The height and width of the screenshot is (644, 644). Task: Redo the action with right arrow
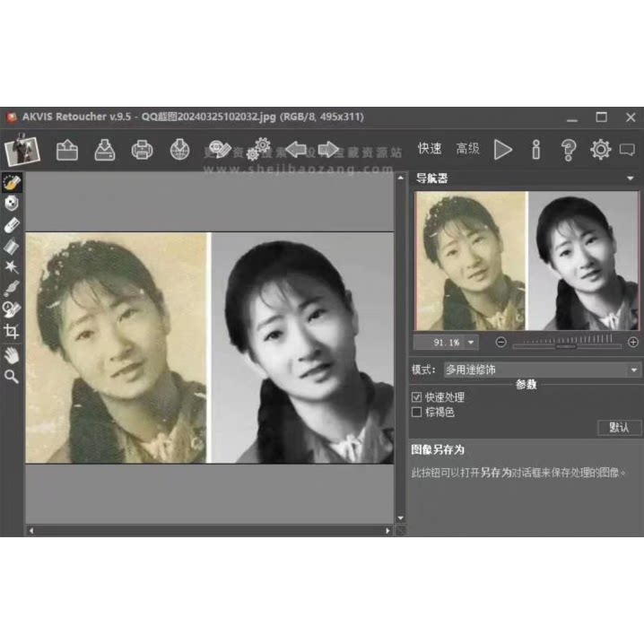coord(328,149)
